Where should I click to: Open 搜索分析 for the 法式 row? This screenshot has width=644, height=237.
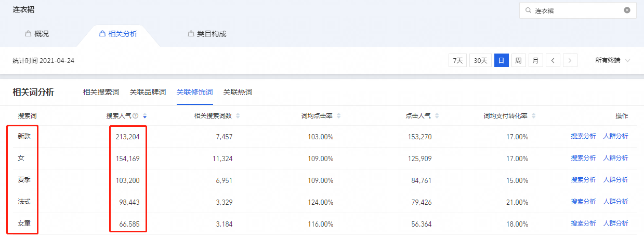coord(583,202)
